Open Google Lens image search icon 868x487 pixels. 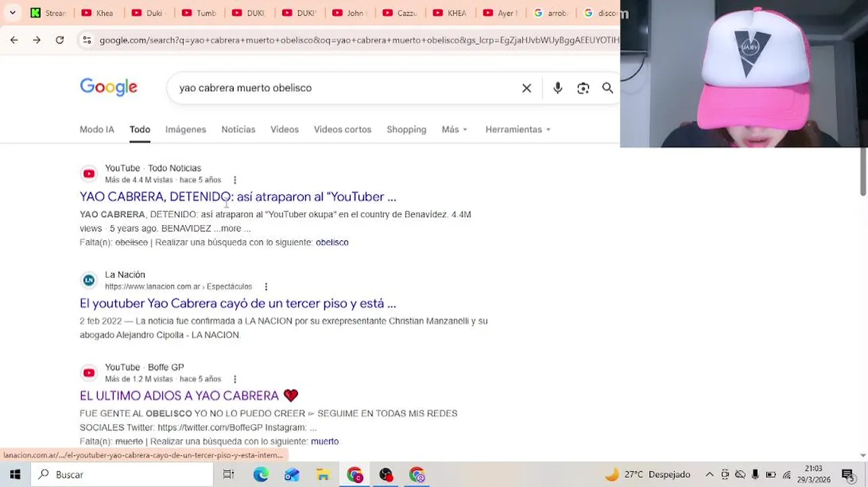(583, 88)
